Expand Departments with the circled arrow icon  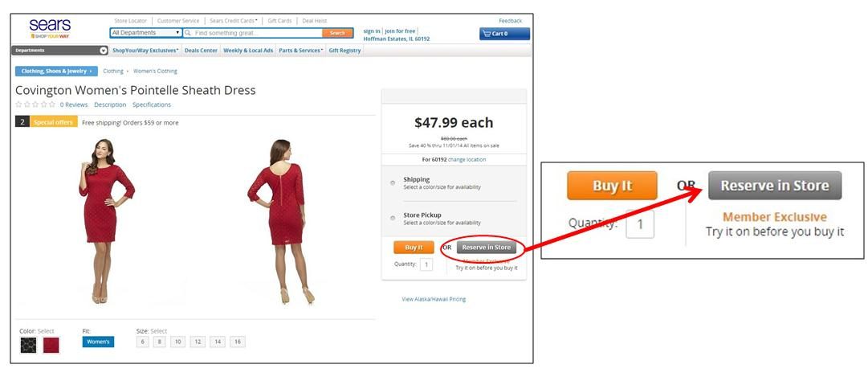(x=104, y=51)
